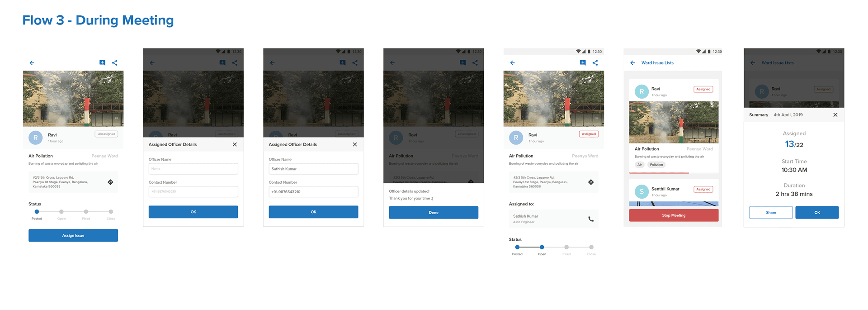Click 13/22 assigned count
Screen dimensions: 868x310
[794, 144]
